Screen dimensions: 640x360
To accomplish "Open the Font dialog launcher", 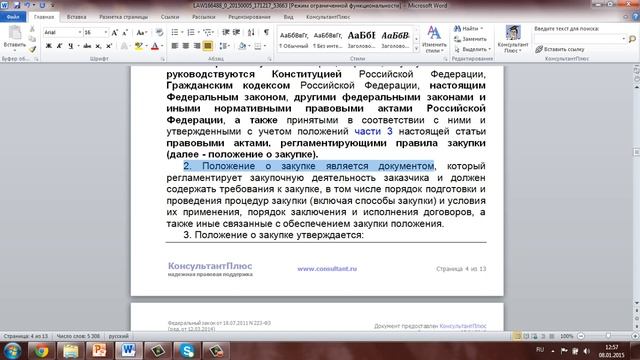I will [163, 59].
